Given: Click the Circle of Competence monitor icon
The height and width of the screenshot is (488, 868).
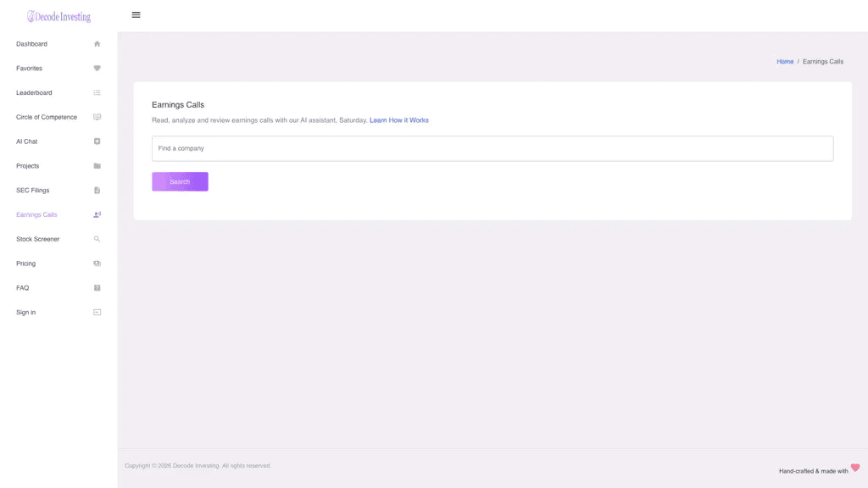Looking at the screenshot, I should pyautogui.click(x=97, y=117).
